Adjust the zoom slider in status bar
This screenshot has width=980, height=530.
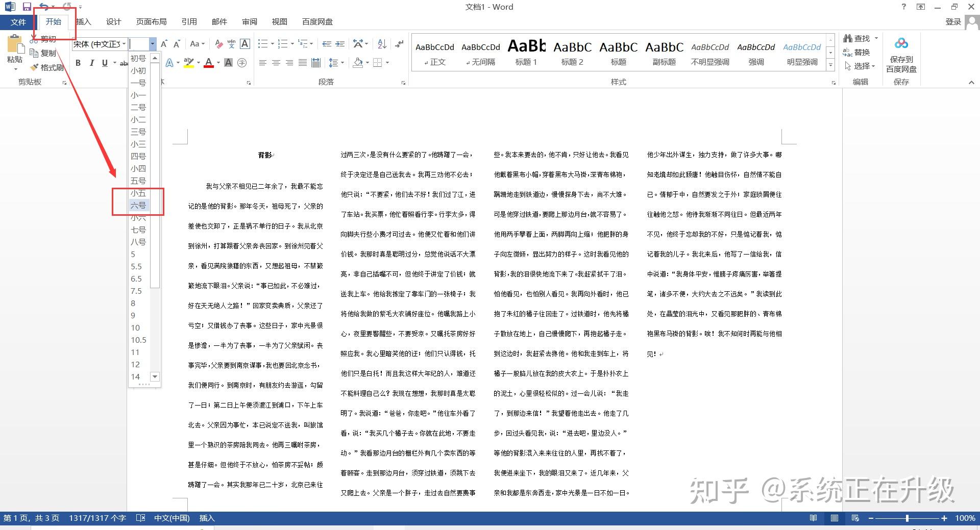point(907,518)
